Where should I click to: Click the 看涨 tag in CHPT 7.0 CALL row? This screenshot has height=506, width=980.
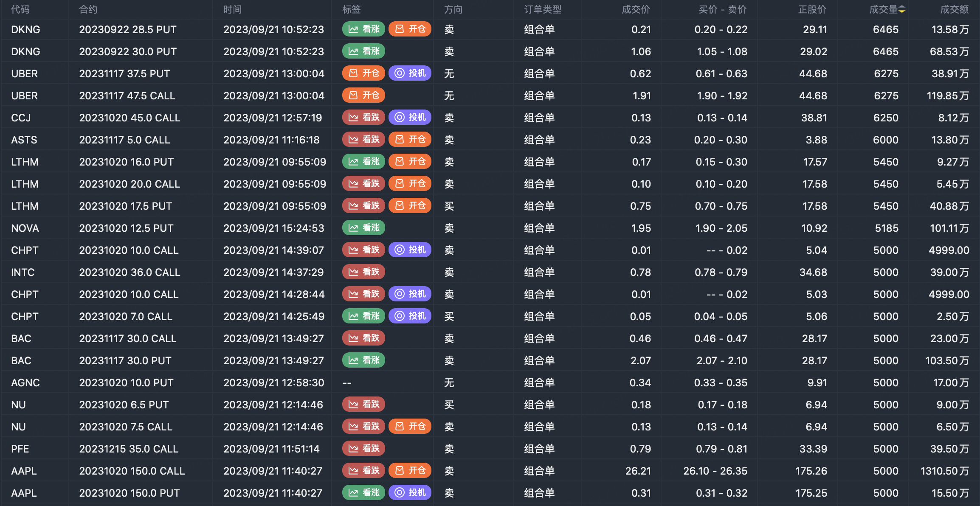[364, 316]
